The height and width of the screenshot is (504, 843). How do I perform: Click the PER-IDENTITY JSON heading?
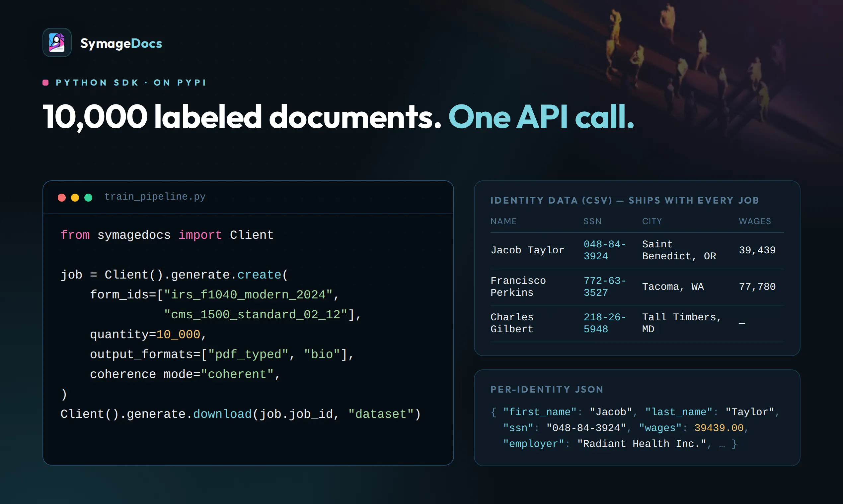[547, 390]
